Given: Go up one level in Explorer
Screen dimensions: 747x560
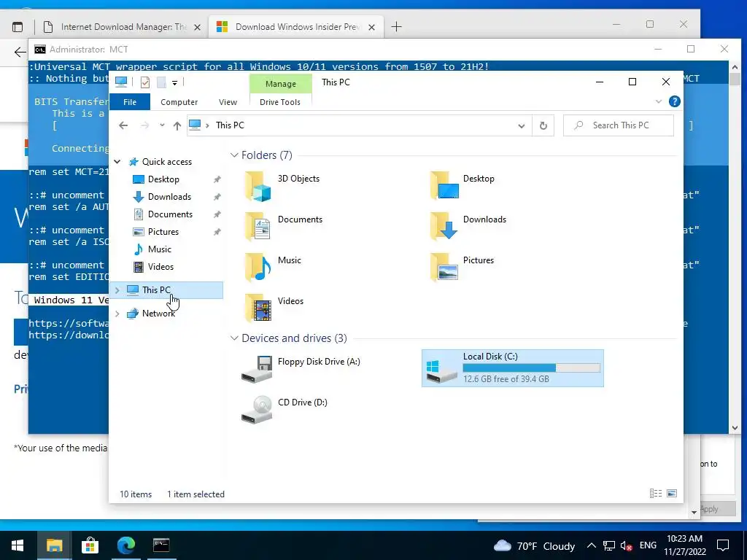Looking at the screenshot, I should [177, 125].
